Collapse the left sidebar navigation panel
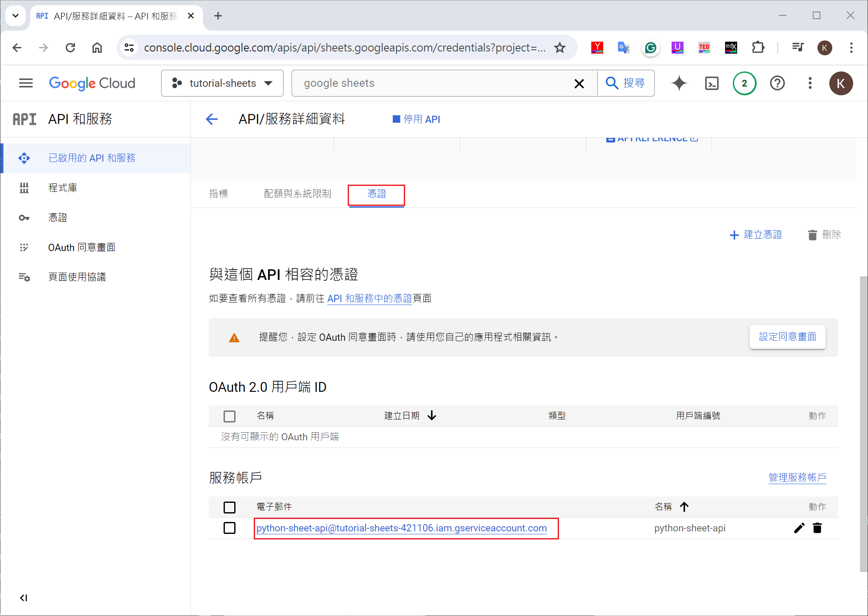 click(x=24, y=598)
